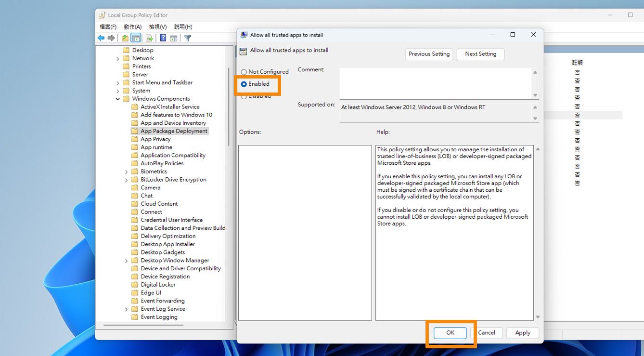This screenshot has height=356, width=644.
Task: Select the Not Configured radio button
Action: [x=244, y=72]
